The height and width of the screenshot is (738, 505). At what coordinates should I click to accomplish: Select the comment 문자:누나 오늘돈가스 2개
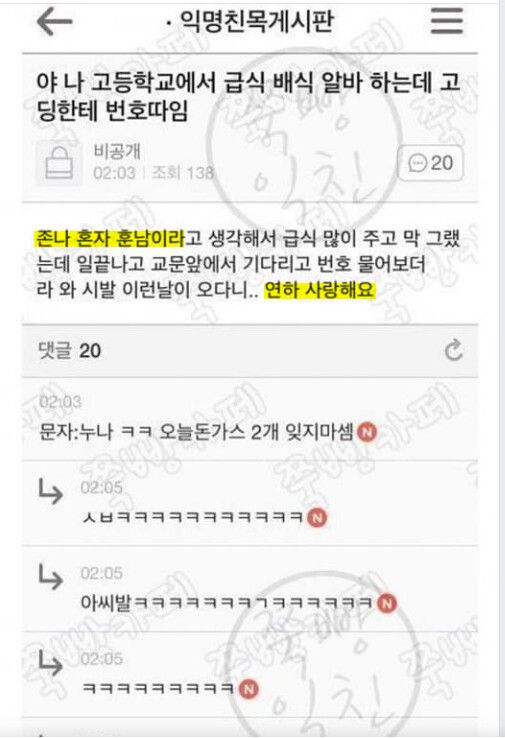(x=196, y=432)
